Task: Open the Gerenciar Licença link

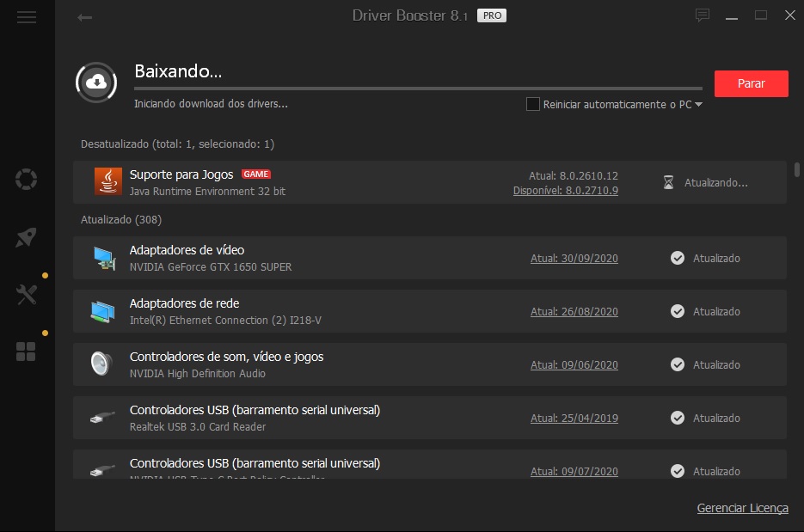Action: [742, 508]
